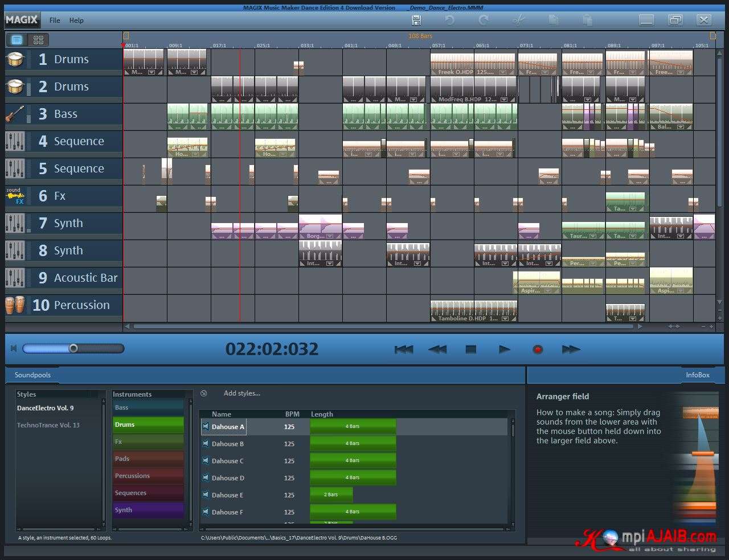Redo the last undone action
Viewport: 729px width, 560px height.
484,20
